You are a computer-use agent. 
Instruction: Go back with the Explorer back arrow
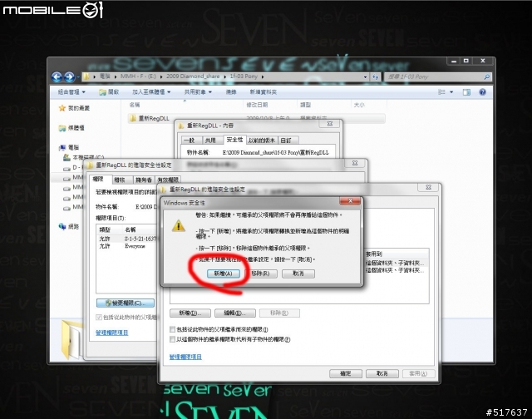click(57, 77)
